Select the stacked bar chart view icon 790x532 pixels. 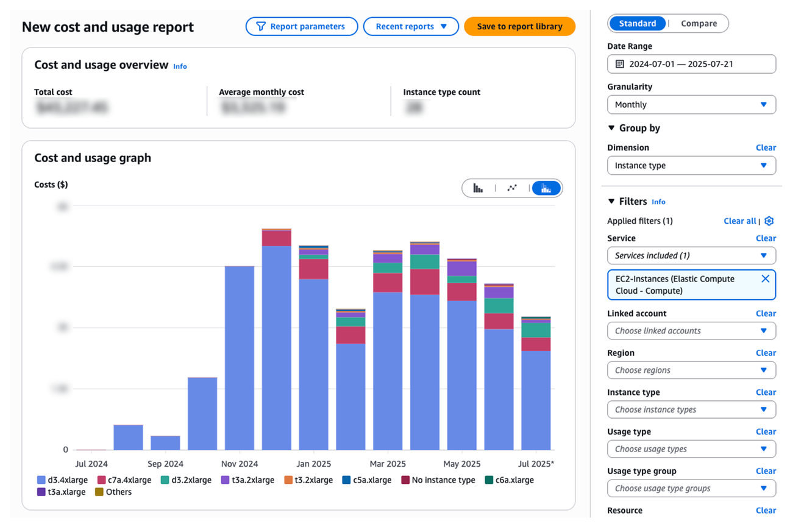(546, 188)
